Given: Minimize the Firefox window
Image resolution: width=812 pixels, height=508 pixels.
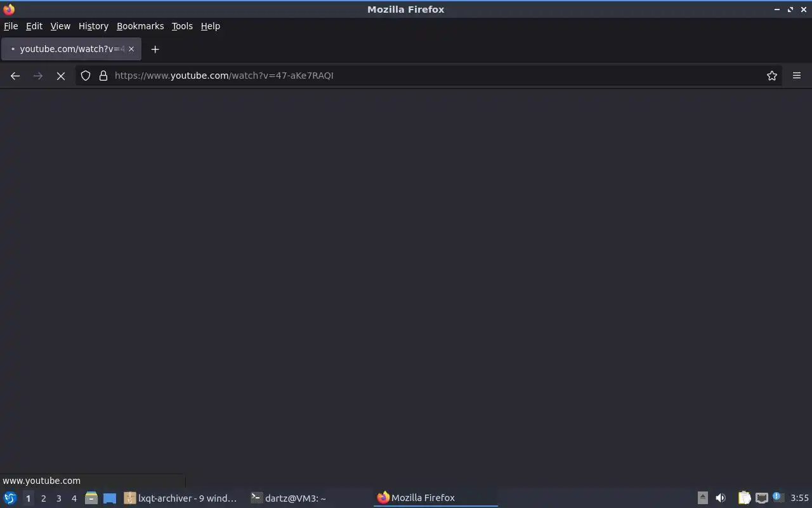Looking at the screenshot, I should coord(777,9).
